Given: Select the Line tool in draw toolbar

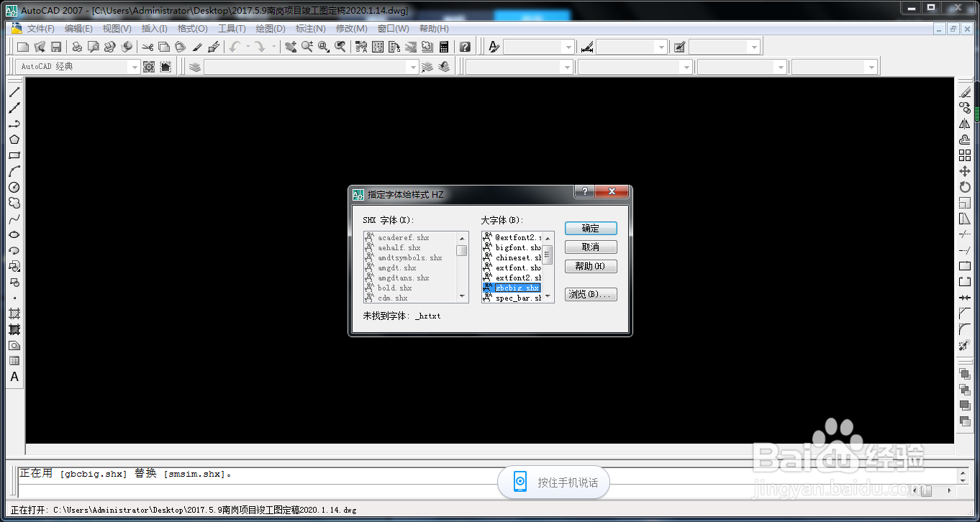Looking at the screenshot, I should [14, 92].
